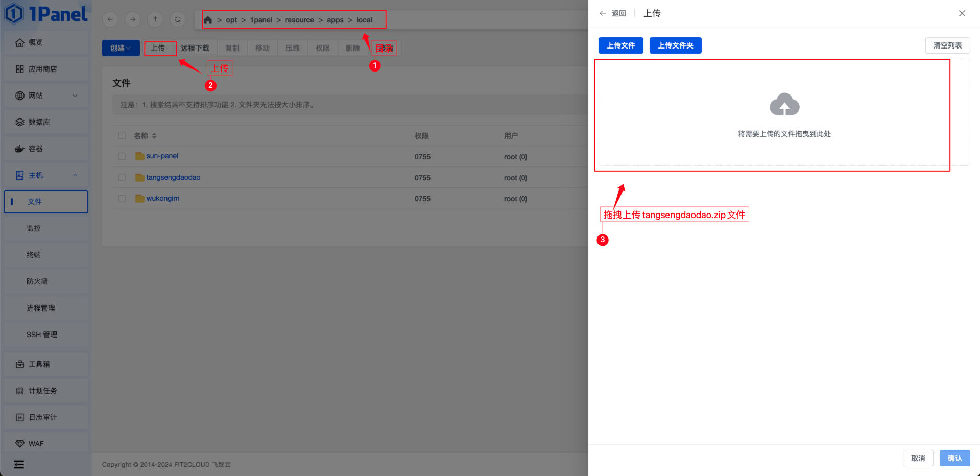Open the 防火墙 sidebar item

37,281
